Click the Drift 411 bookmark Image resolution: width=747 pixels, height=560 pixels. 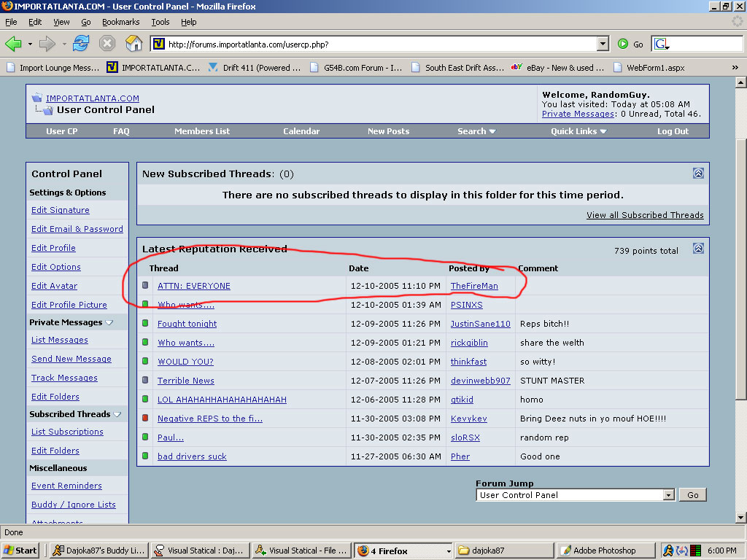[x=254, y=68]
